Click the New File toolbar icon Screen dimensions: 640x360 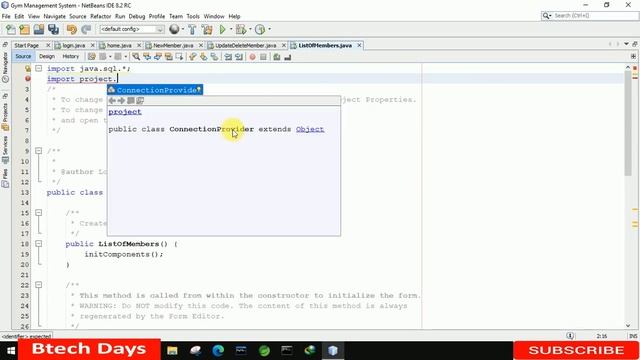11,29
